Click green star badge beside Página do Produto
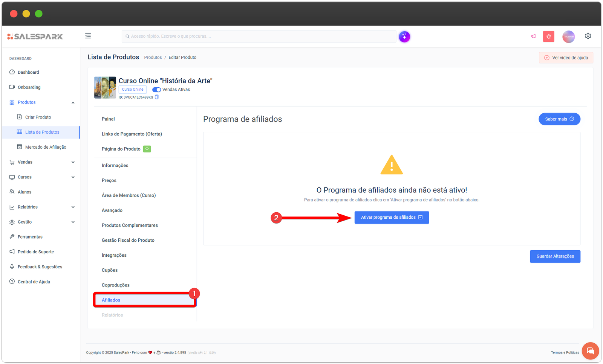This screenshot has width=603, height=364. (x=147, y=149)
